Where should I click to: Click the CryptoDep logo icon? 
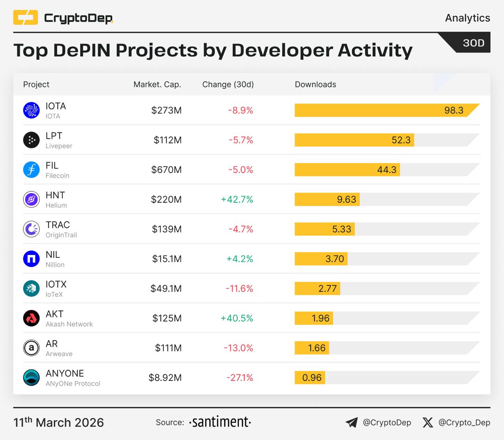[x=26, y=18]
